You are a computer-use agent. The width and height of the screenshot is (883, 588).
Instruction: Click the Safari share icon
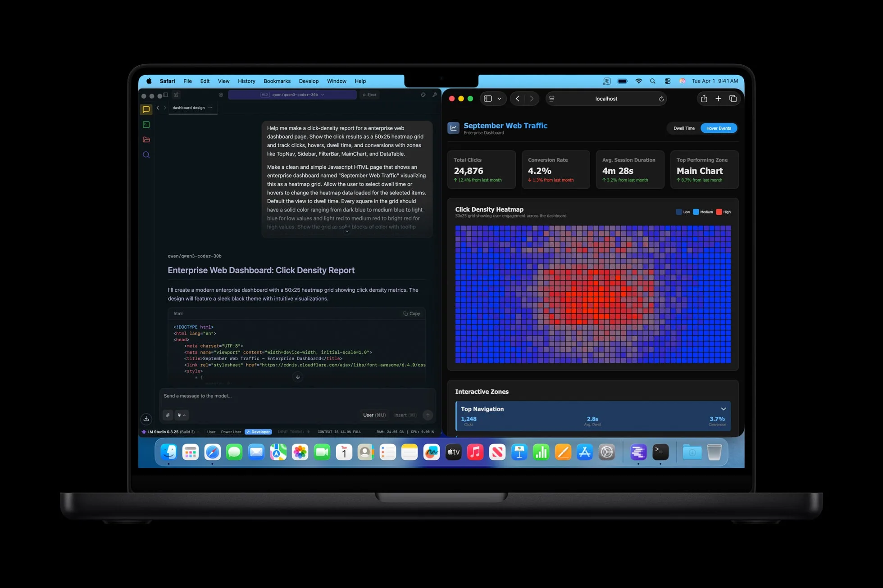click(x=703, y=99)
